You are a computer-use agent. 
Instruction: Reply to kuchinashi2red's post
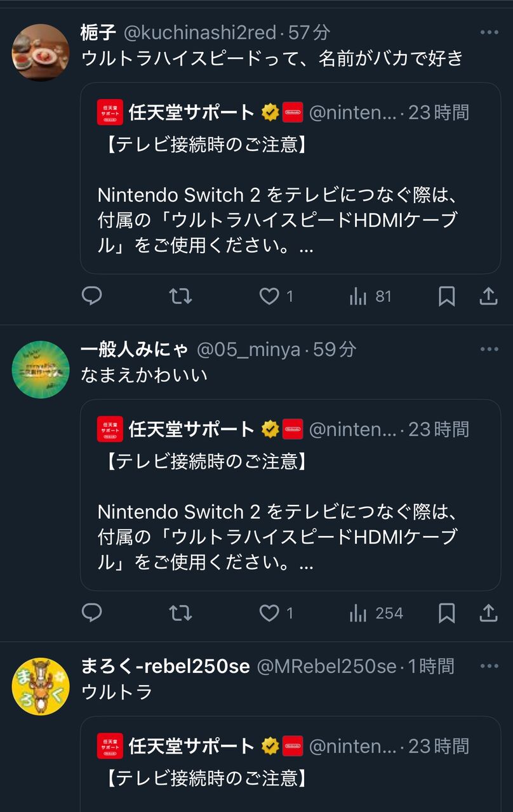point(92,296)
